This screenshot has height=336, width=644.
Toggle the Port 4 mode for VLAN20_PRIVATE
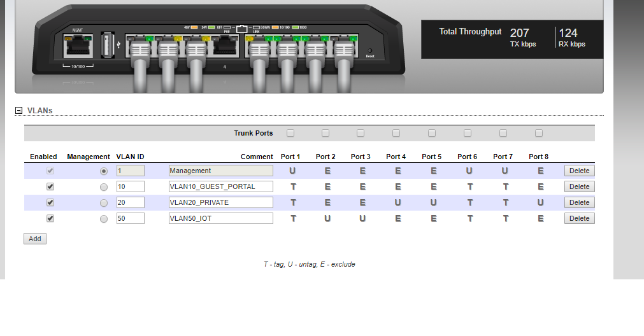coord(397,202)
